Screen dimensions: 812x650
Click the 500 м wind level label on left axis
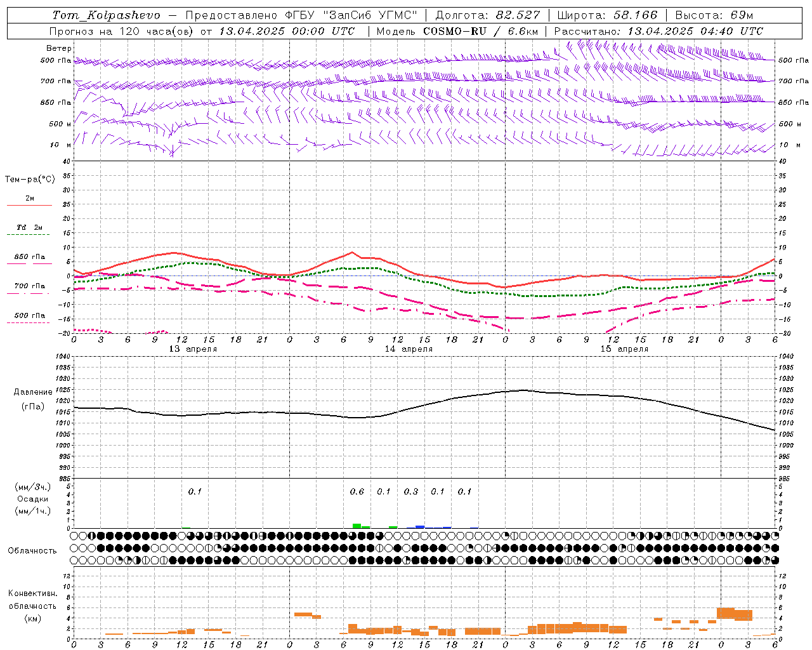click(60, 124)
